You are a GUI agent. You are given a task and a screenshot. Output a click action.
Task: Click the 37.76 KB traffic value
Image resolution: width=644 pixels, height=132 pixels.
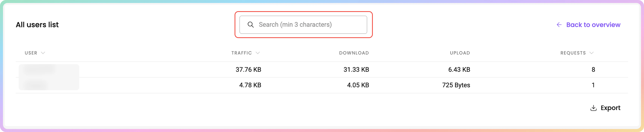coord(248,70)
